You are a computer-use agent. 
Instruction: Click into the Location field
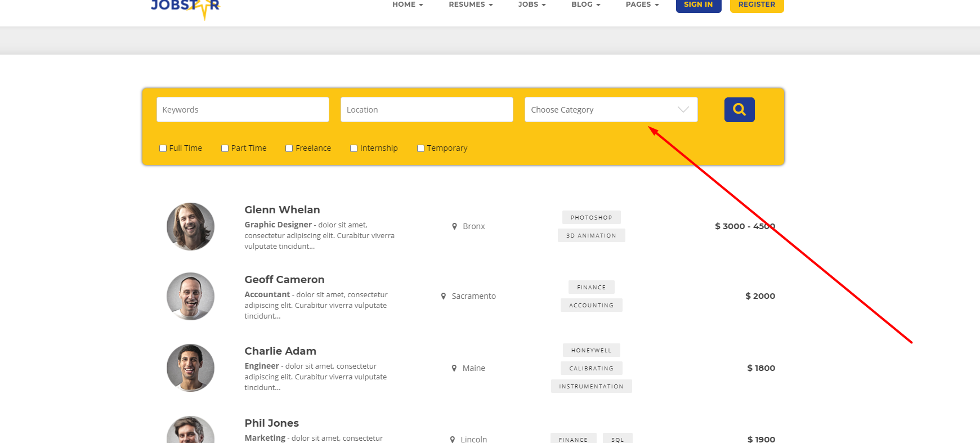click(x=427, y=110)
